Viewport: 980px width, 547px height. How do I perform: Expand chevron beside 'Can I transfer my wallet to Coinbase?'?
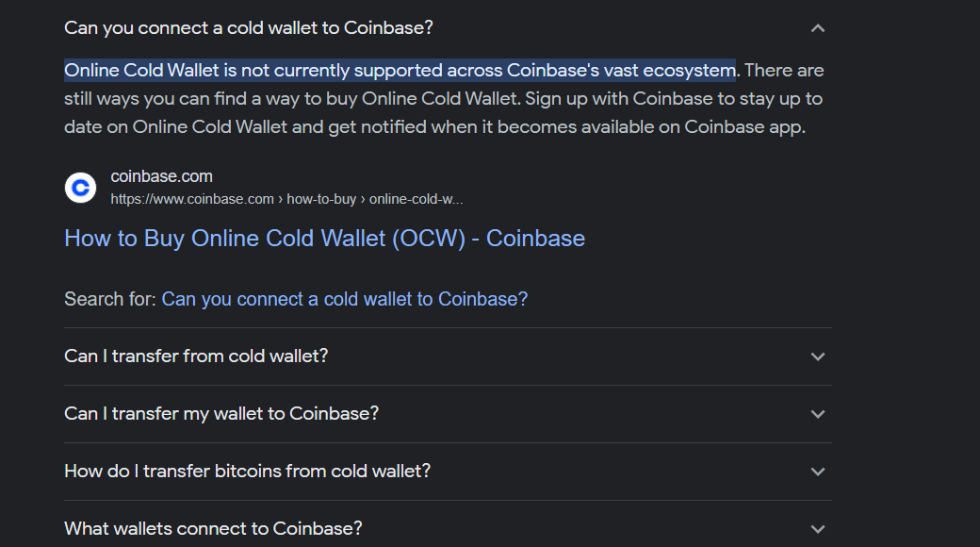point(818,414)
